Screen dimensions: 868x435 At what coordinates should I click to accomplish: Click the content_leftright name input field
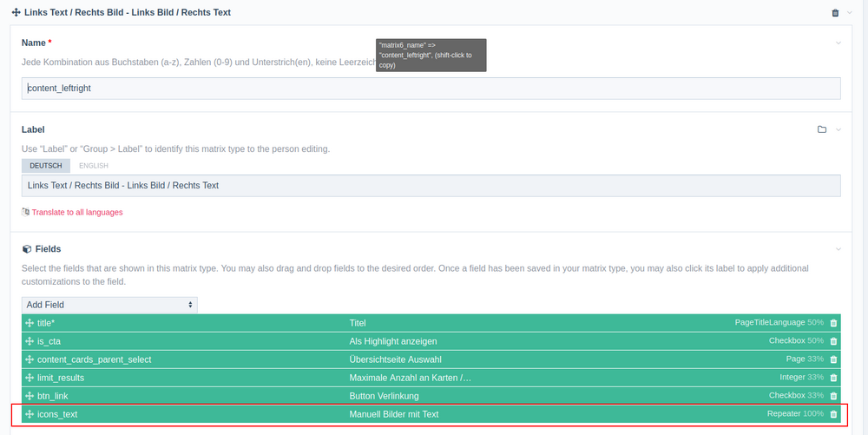pos(431,88)
